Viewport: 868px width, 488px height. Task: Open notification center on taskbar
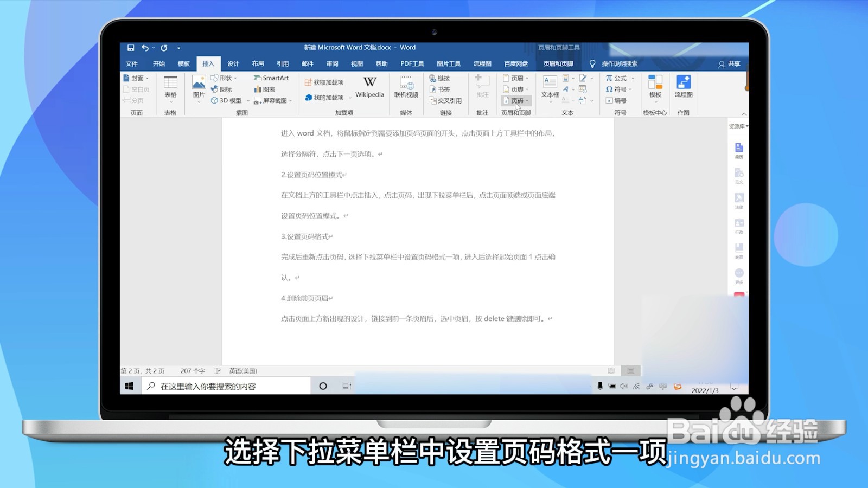pos(734,386)
